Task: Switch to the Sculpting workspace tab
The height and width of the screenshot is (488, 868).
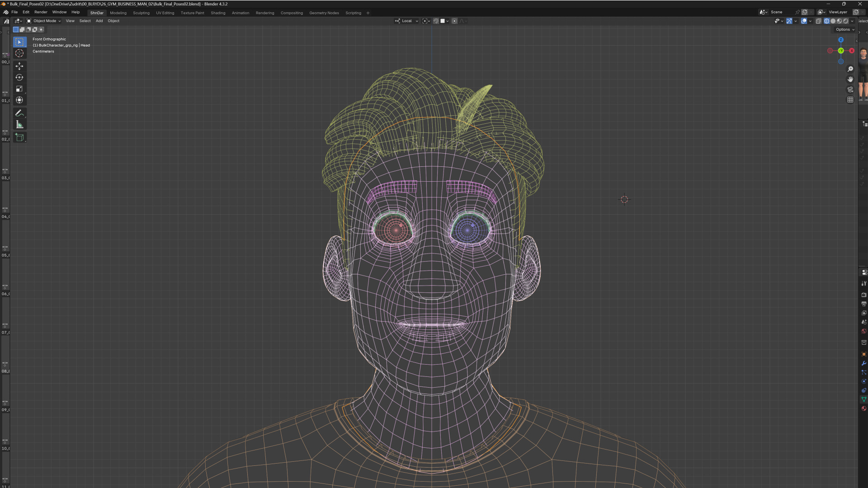Action: [x=141, y=13]
